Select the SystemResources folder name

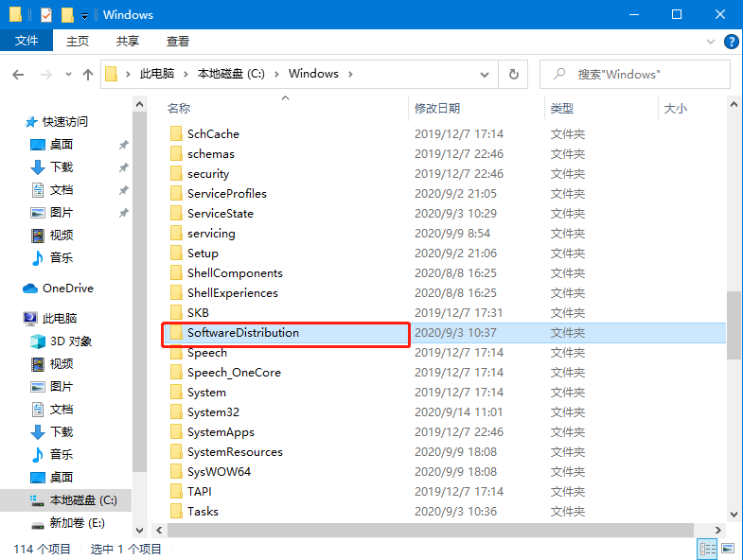pos(235,452)
